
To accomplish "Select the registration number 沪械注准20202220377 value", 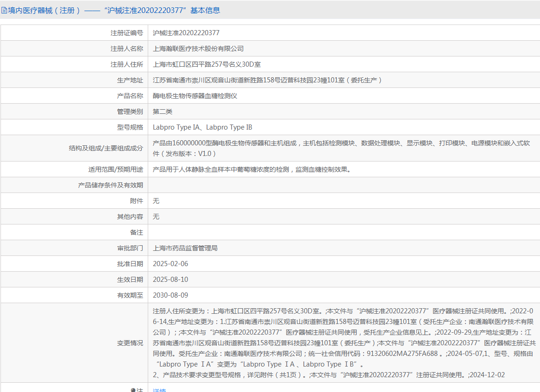I will [186, 33].
